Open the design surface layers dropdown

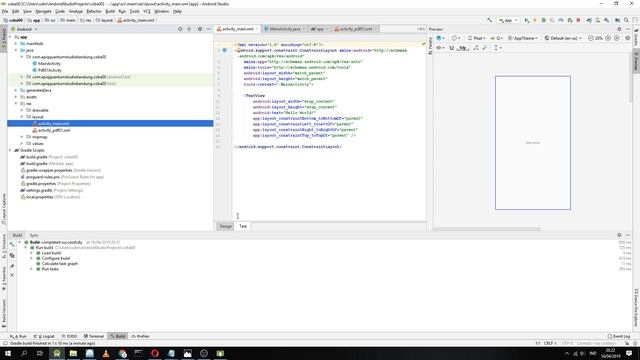coord(440,38)
